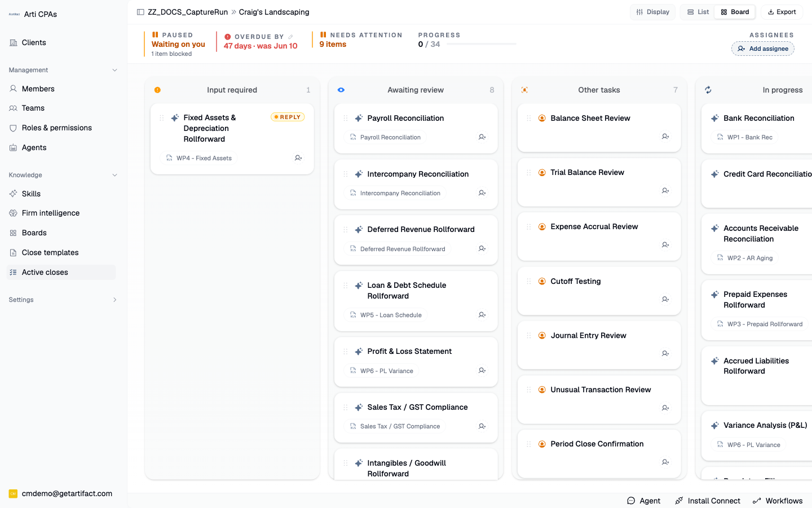Click the Firm intelligence icon in sidebar
Screen dimensions: 812x508
(x=14, y=213)
